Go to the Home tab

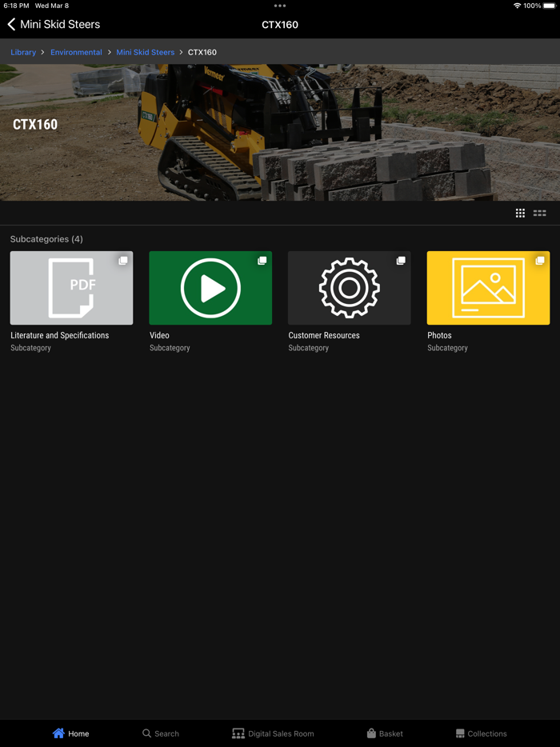click(x=71, y=733)
